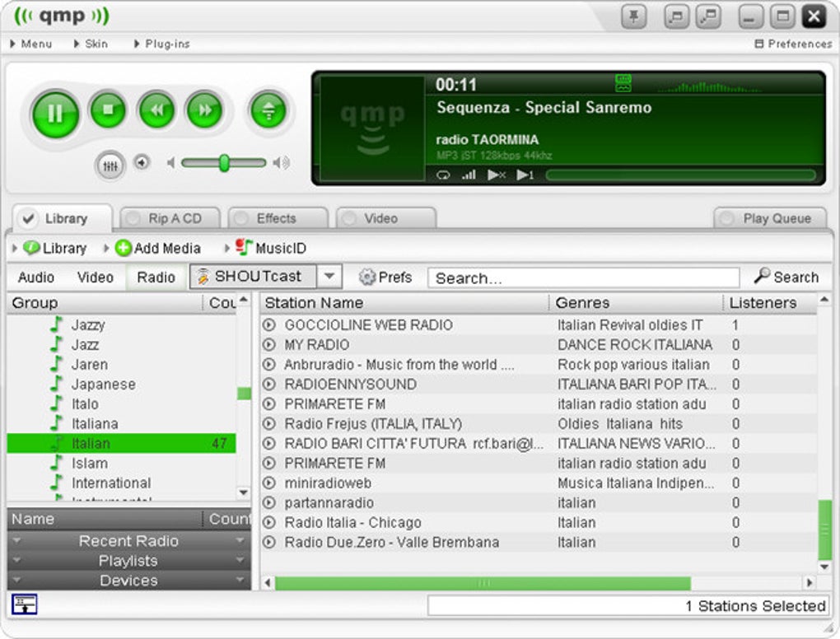
Task: Open the Skin menu
Action: (x=91, y=44)
